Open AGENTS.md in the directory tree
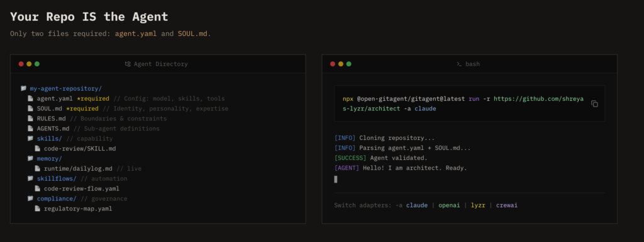The image size is (644, 242). tap(53, 129)
